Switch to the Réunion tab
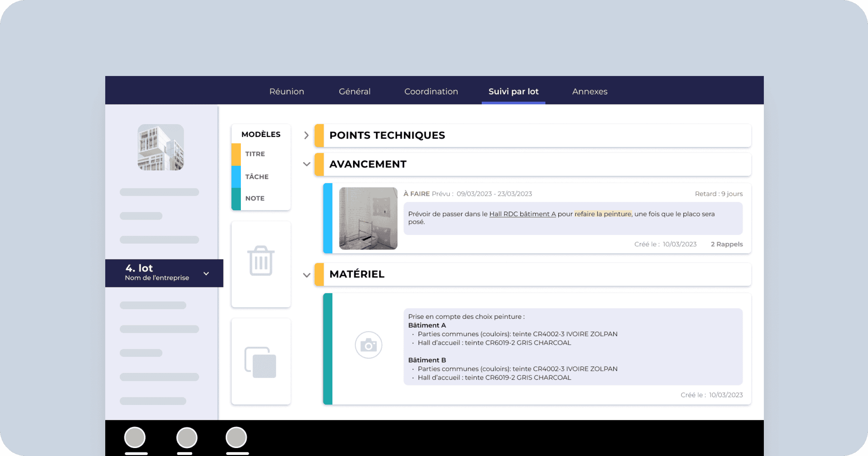This screenshot has height=456, width=868. coord(286,92)
